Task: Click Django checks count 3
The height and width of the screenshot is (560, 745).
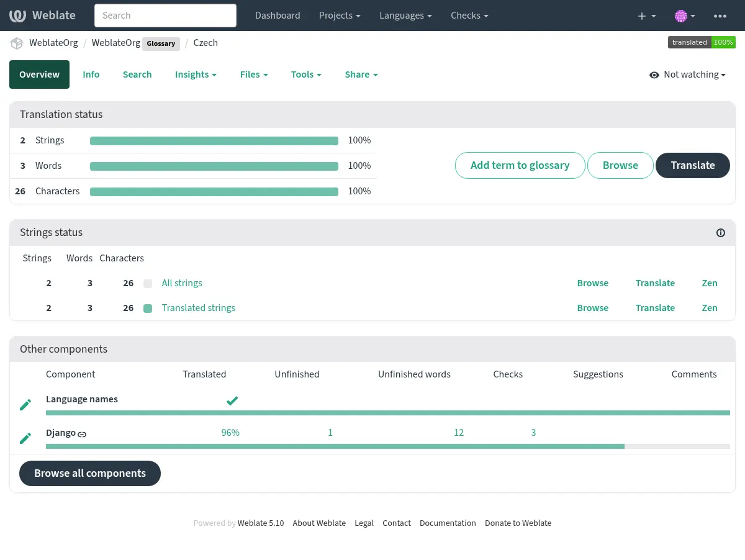Action: point(533,433)
